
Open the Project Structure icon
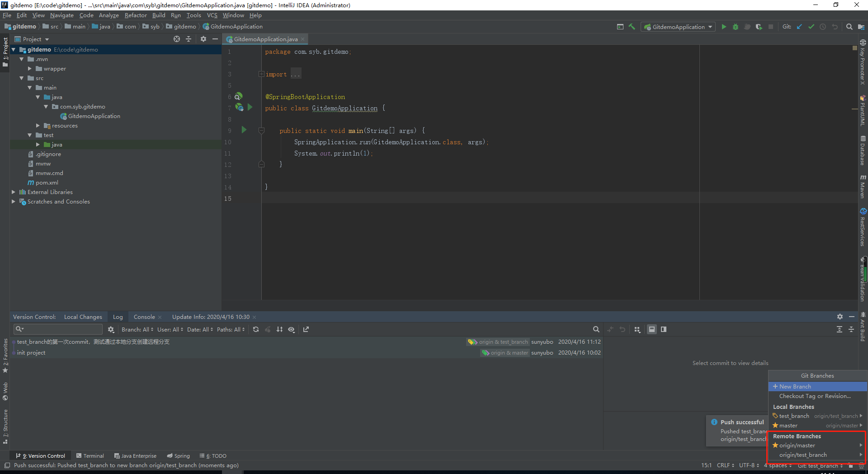pos(861,27)
